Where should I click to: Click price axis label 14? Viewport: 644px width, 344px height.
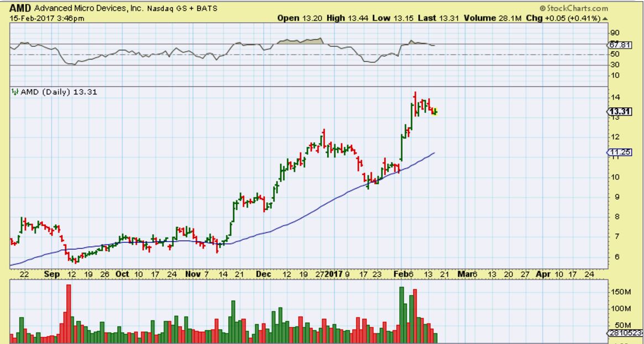pos(615,98)
